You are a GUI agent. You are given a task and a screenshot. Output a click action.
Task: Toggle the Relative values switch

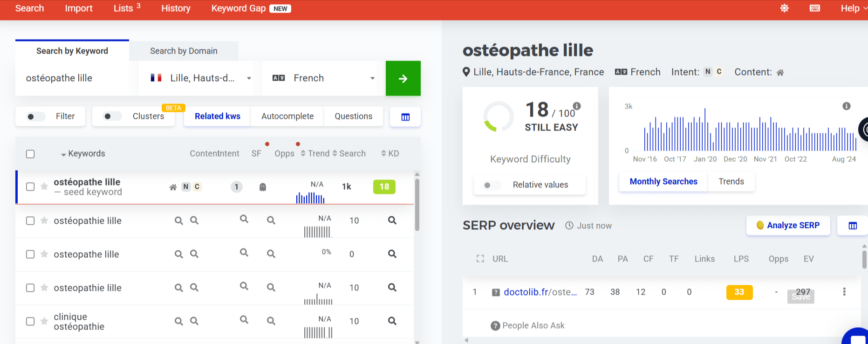(x=491, y=185)
